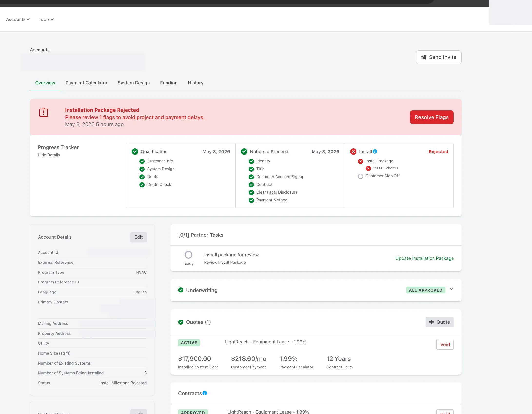Collapse the tracker with Hide Details
Image resolution: width=532 pixels, height=414 pixels.
(49, 155)
